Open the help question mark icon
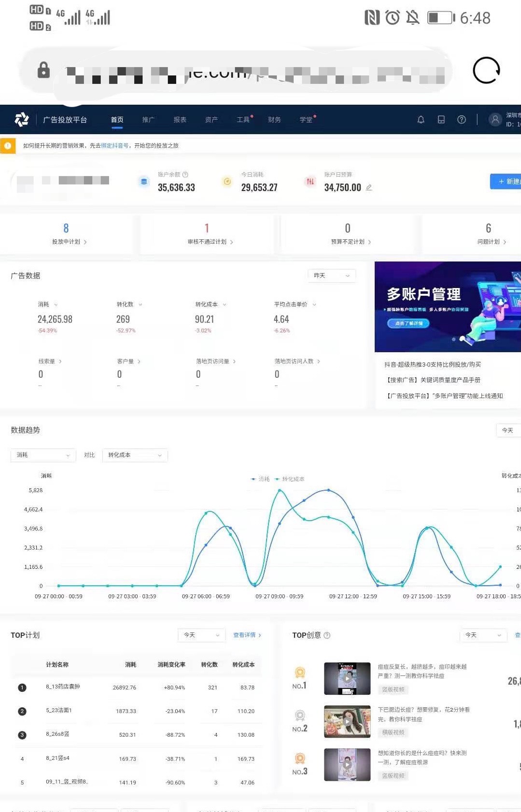Image resolution: width=521 pixels, height=812 pixels. pos(462,120)
